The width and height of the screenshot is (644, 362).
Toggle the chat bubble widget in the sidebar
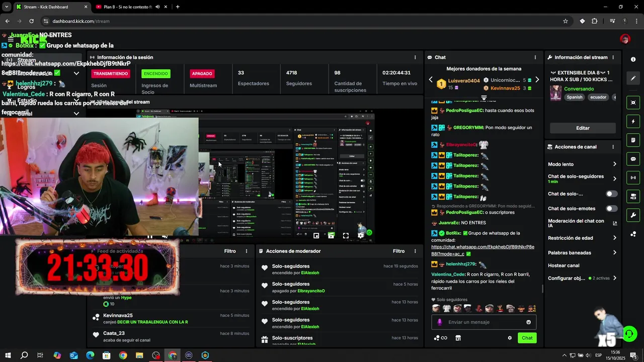point(633,159)
